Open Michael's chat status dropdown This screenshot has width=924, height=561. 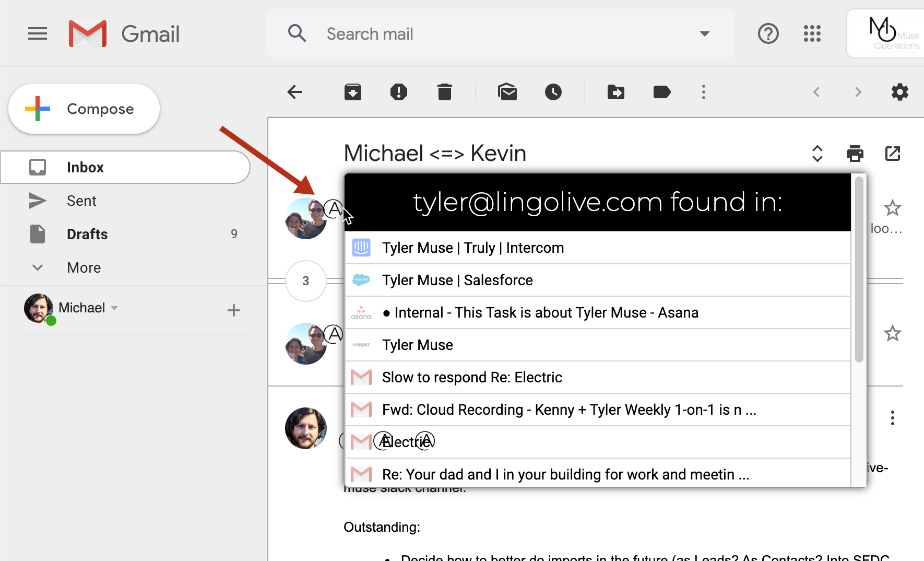[114, 308]
